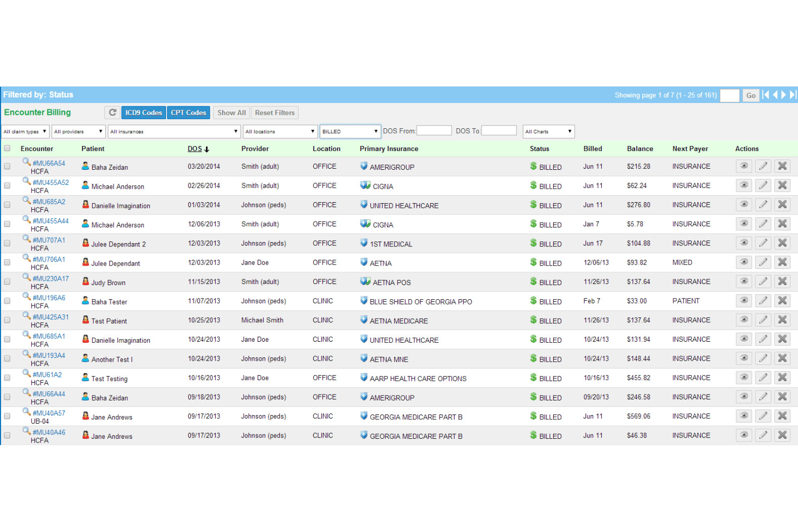This screenshot has height=532, width=798.
Task: Open the All Charts dropdown
Action: point(548,132)
